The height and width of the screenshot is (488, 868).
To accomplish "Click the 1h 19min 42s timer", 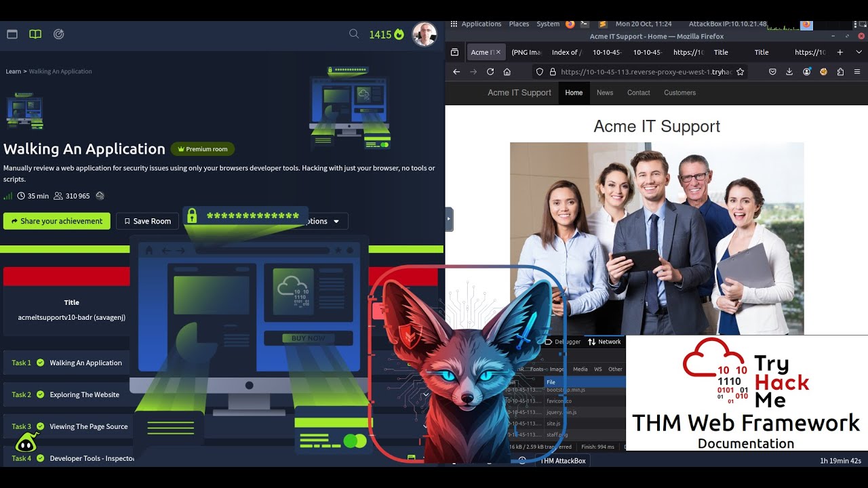I will (840, 461).
